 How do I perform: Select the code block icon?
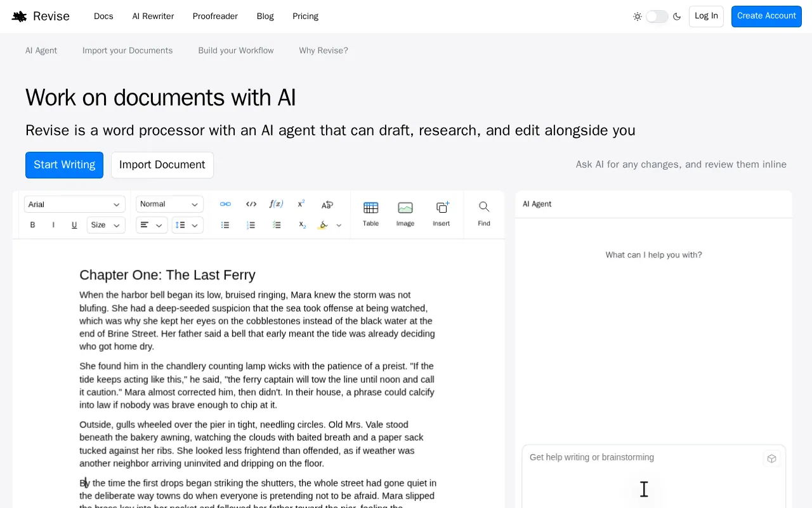251,204
